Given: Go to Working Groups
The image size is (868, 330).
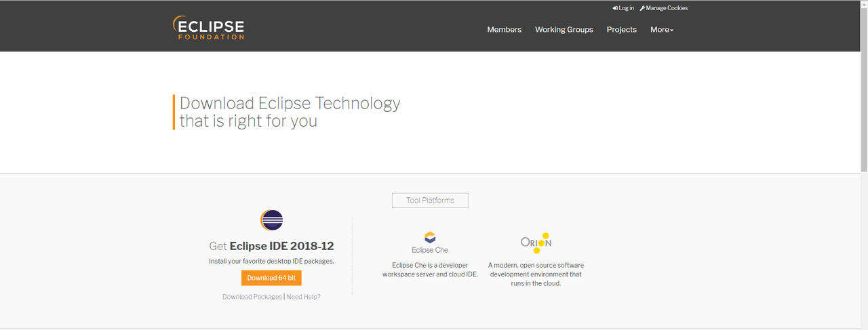Looking at the screenshot, I should [x=564, y=30].
